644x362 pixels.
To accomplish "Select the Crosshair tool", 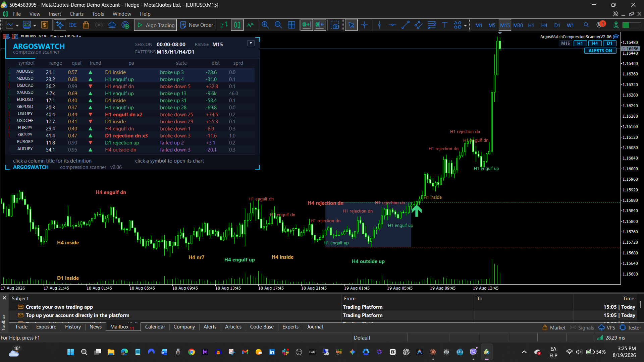I will pos(364,25).
